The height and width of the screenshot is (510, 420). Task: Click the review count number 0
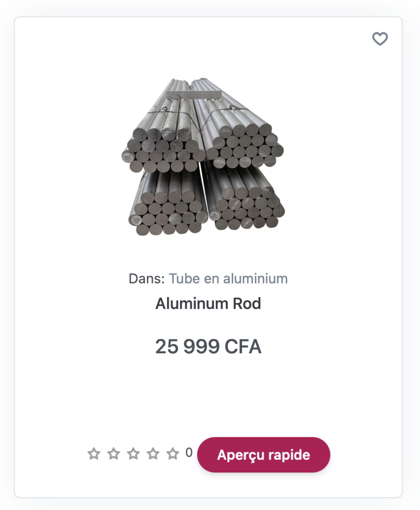[x=189, y=453]
